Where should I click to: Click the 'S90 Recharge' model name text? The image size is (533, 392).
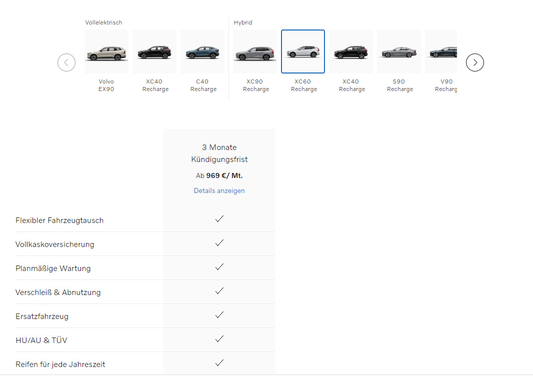[x=400, y=85]
